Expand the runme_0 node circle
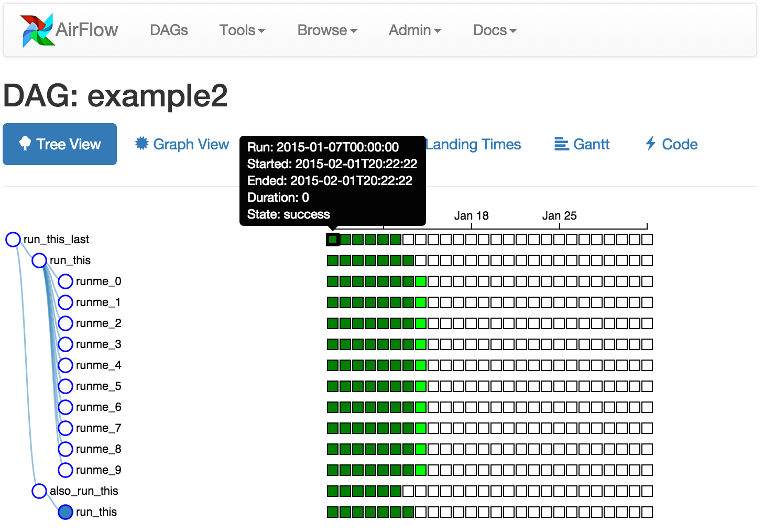The image size is (764, 532). (65, 281)
